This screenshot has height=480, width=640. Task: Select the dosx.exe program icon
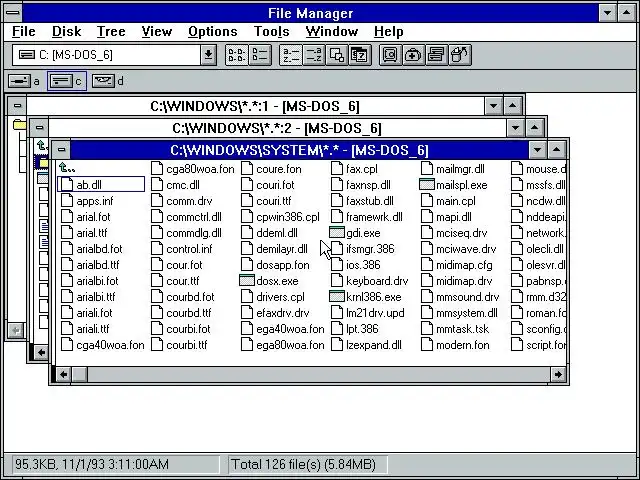coord(247,281)
